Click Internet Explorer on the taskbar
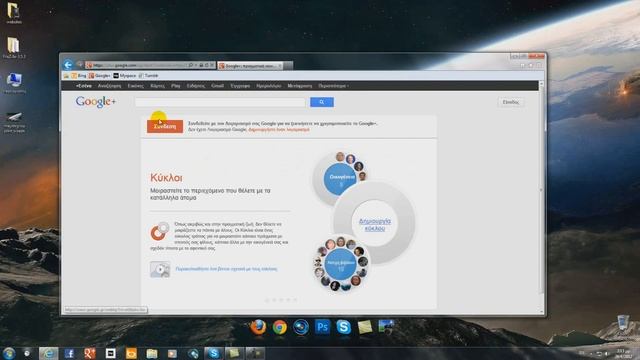Screen dimensions: 640x360 48,353
